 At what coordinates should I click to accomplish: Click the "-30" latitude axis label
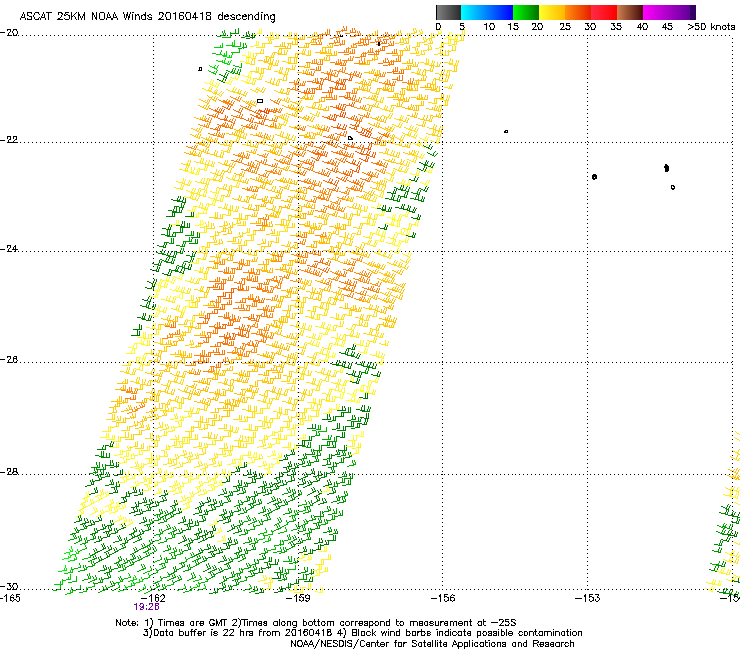click(x=9, y=586)
